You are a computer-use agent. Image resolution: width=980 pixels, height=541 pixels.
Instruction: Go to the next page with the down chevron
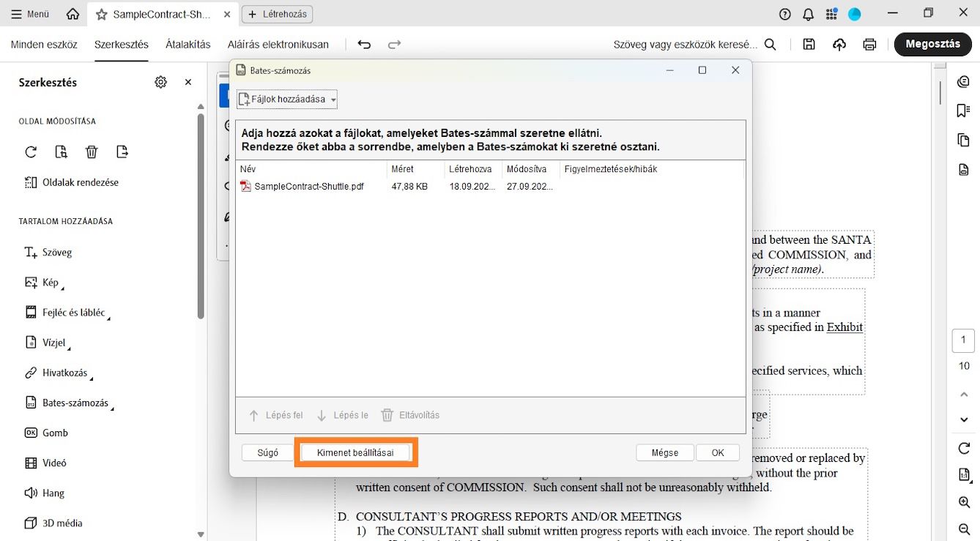tap(964, 419)
